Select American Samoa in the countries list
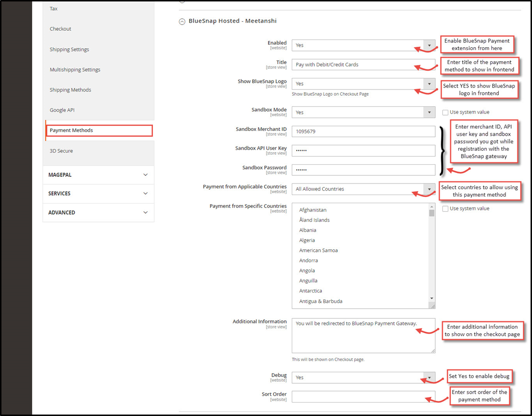This screenshot has height=416, width=532. tap(318, 250)
